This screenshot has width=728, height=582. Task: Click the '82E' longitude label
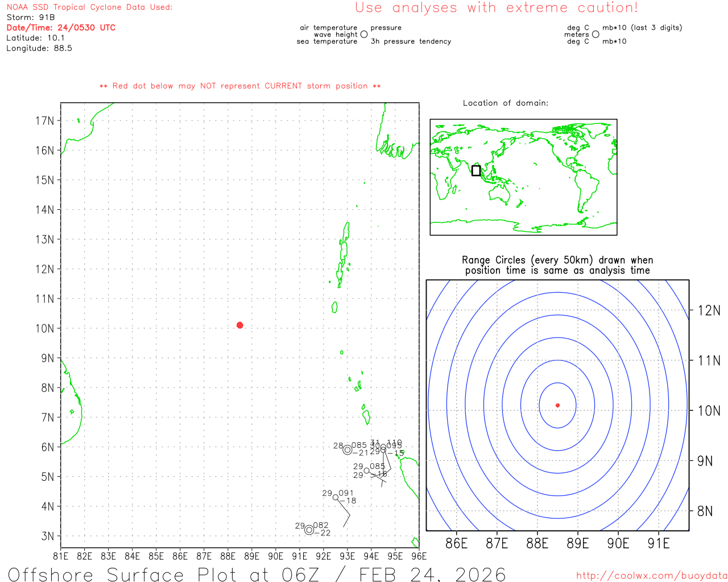coord(85,556)
